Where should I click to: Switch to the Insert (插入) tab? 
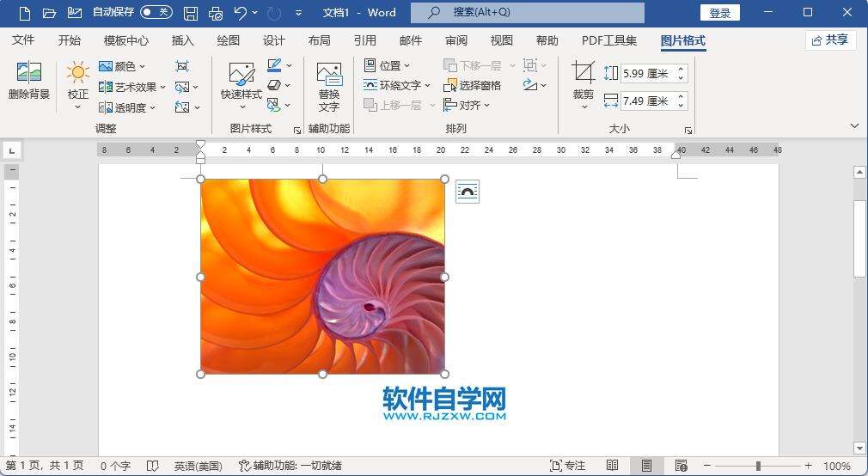[183, 40]
